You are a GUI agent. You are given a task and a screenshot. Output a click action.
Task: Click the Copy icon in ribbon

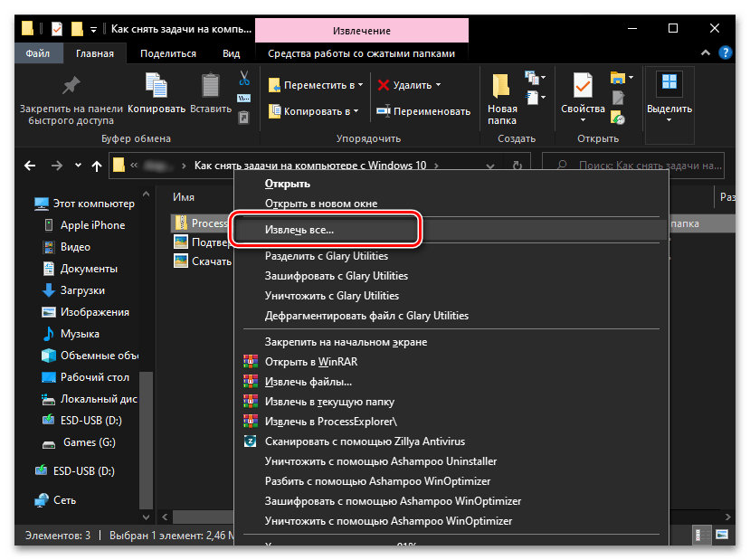(x=157, y=86)
